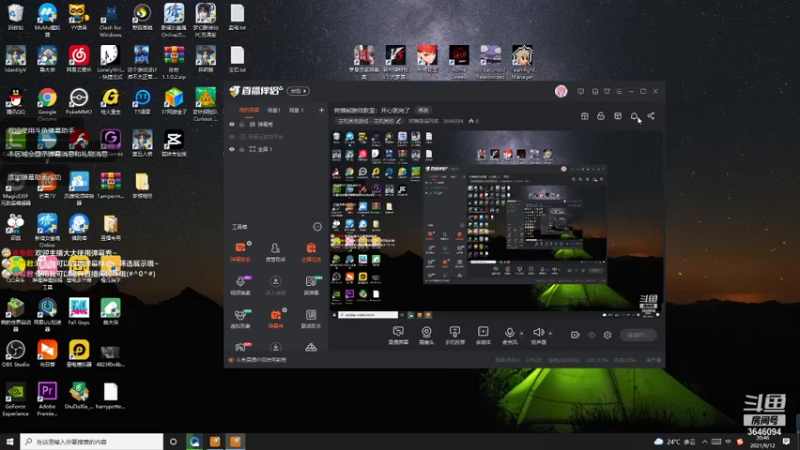This screenshot has height=450, width=800.
Task: Hide the 全屏1 source with its eye icon
Action: point(232,149)
